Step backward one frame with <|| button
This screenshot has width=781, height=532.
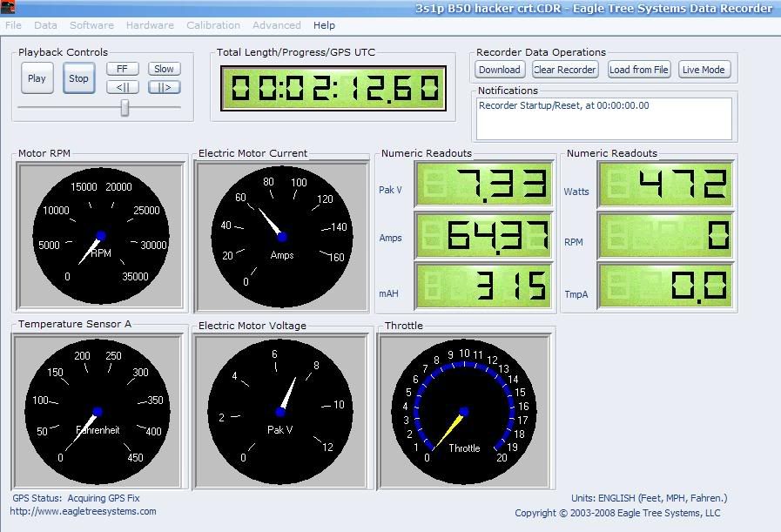123,87
